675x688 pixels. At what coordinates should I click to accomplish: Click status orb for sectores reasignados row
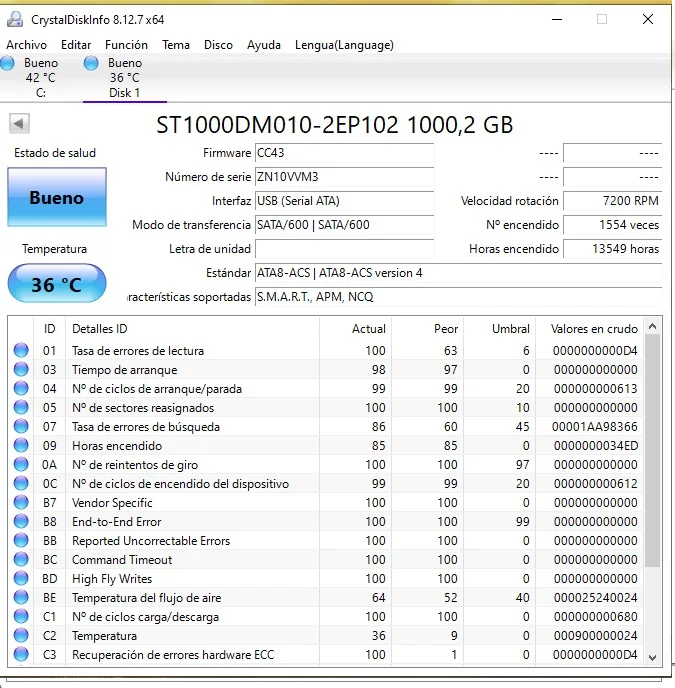(x=21, y=407)
